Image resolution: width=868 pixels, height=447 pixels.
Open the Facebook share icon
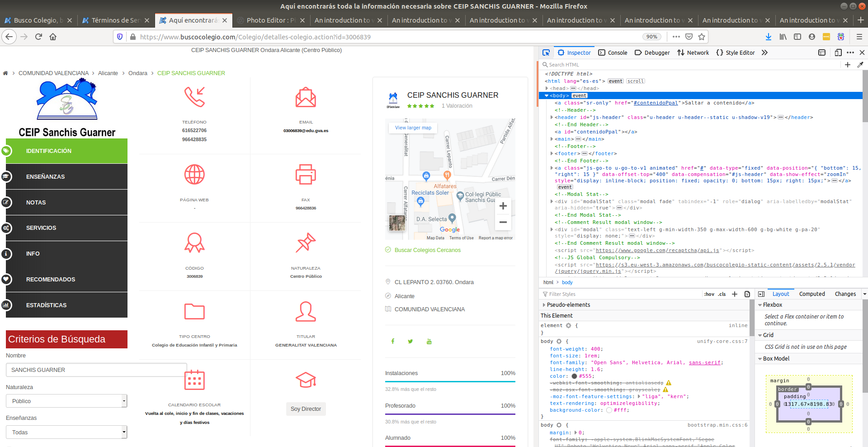pyautogui.click(x=393, y=341)
